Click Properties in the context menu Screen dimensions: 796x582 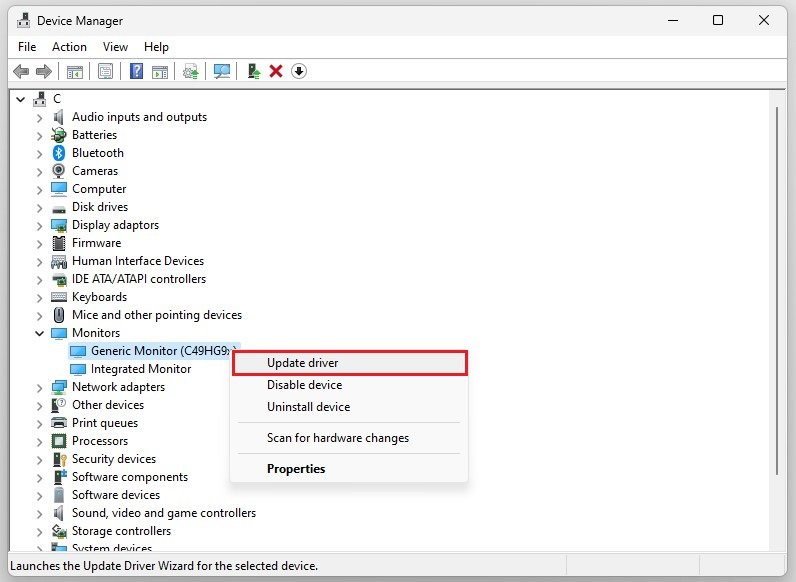point(296,469)
